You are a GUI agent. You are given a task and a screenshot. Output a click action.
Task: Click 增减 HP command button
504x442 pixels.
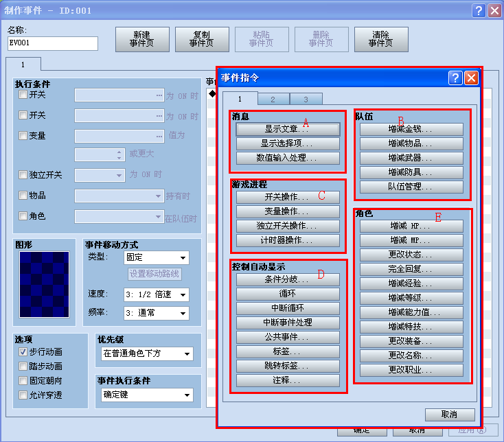coord(411,226)
